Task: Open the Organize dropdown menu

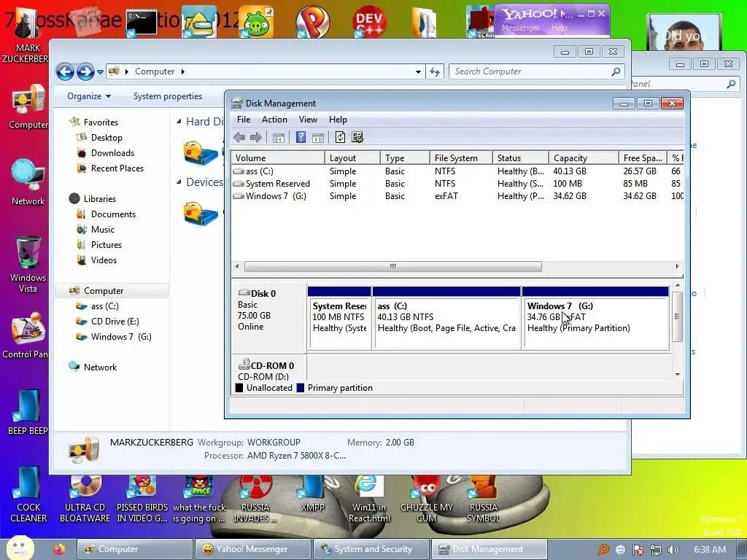Action: point(89,96)
